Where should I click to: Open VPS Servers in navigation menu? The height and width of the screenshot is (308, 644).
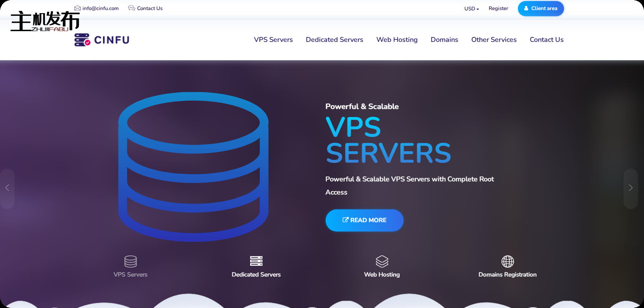coord(273,40)
